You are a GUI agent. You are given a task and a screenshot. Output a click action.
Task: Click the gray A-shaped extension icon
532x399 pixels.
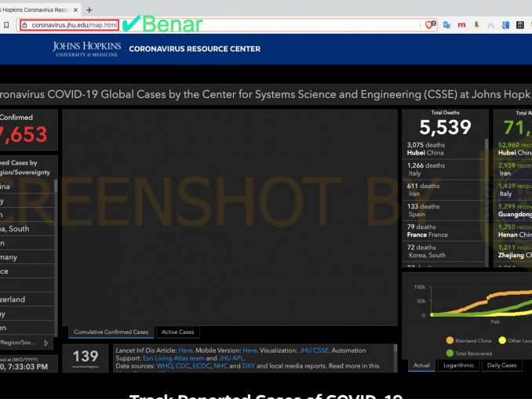pos(490,25)
